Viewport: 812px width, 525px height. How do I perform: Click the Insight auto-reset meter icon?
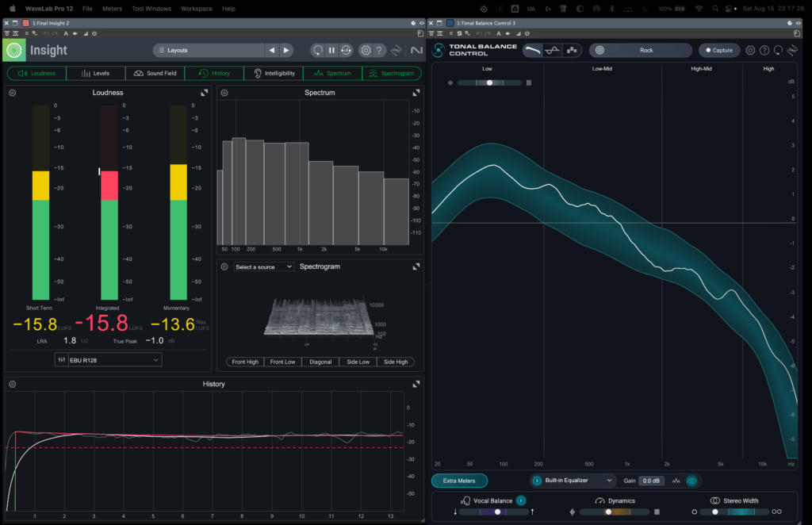tap(347, 50)
